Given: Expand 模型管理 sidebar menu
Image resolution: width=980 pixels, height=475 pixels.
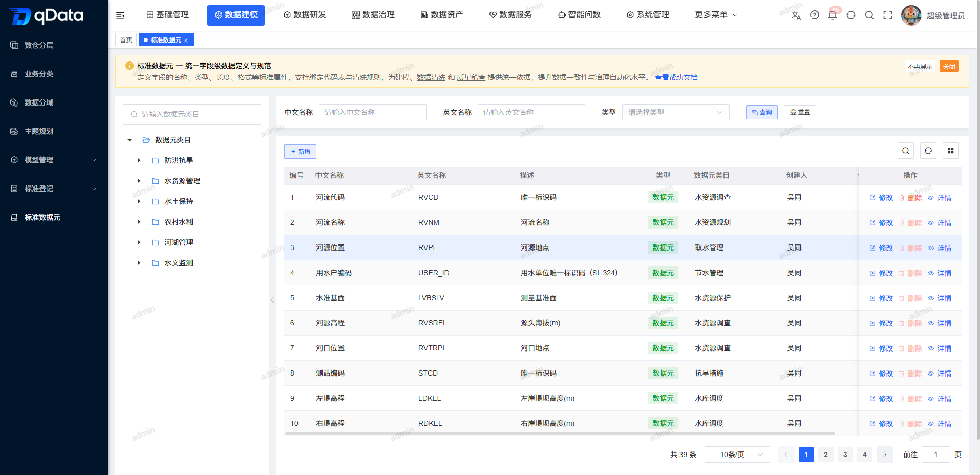Looking at the screenshot, I should tap(54, 160).
